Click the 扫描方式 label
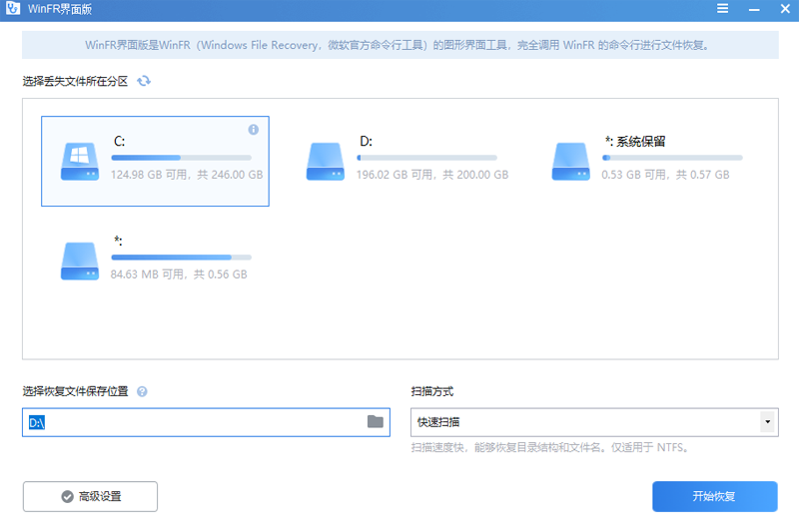Screen dimensions: 799x532 432,391
